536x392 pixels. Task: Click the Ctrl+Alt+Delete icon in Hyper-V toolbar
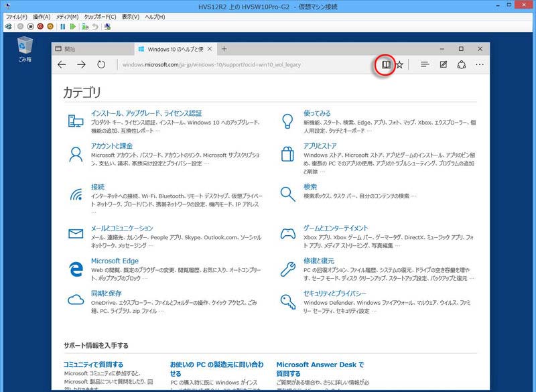[9, 26]
